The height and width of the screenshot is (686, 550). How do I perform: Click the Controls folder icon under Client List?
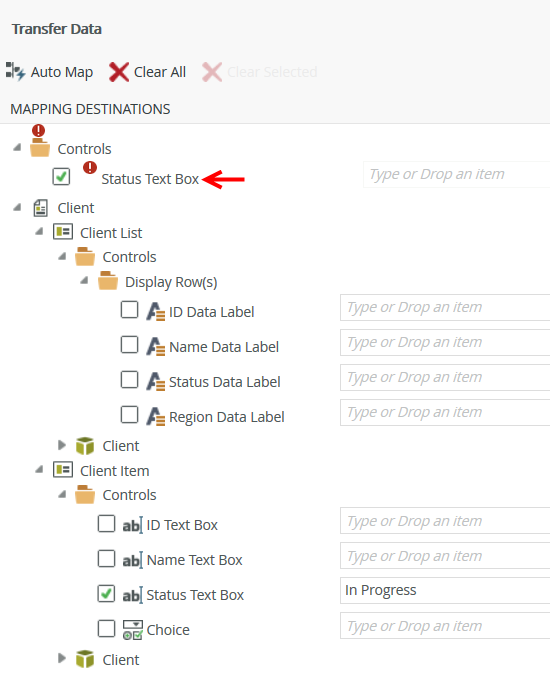pyautogui.click(x=85, y=256)
